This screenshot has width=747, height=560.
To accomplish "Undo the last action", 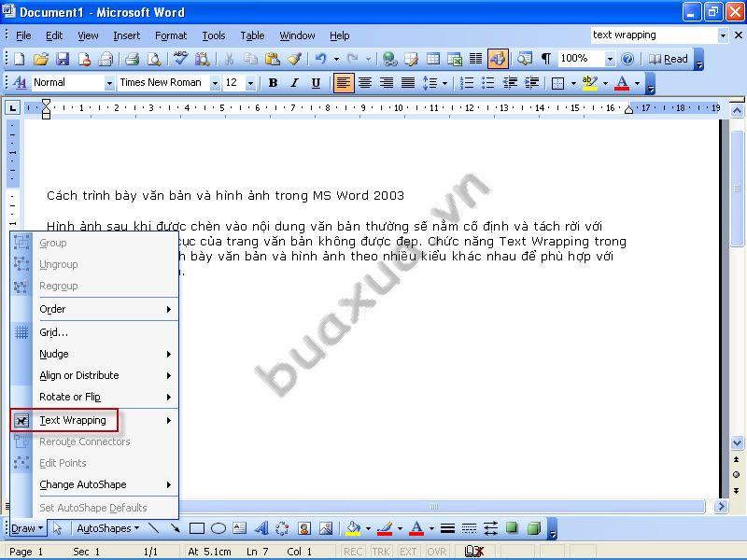I will [x=321, y=59].
